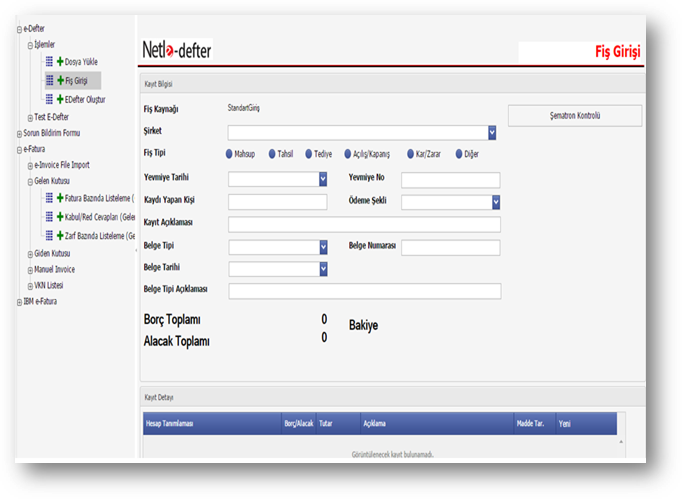The width and height of the screenshot is (682, 499).
Task: Collapse the İşlemler tree node
Action: pyautogui.click(x=30, y=46)
